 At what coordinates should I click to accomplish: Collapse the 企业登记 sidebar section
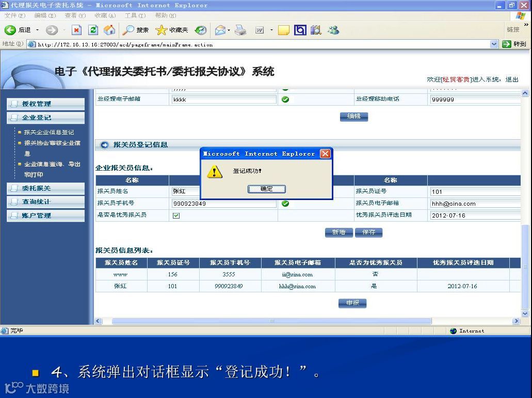[46, 118]
